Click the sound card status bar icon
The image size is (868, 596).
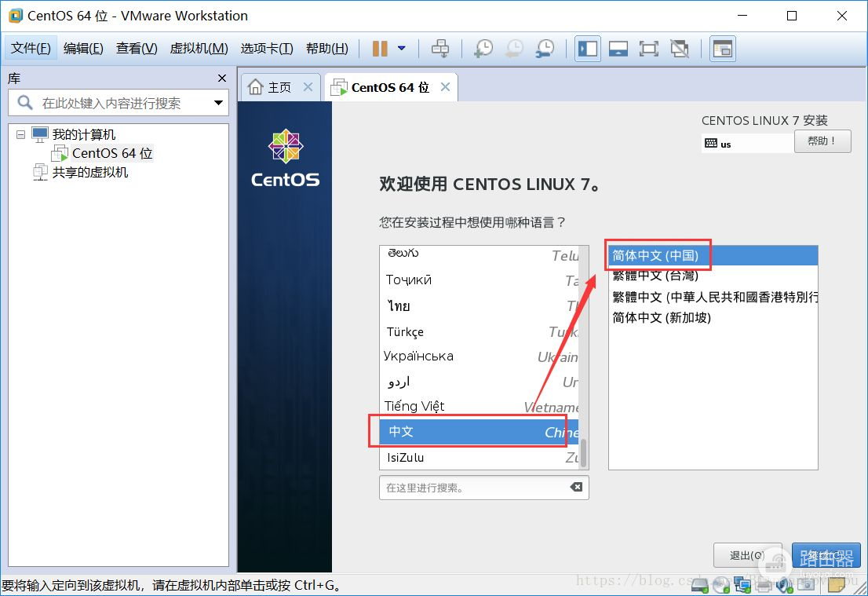(x=782, y=584)
